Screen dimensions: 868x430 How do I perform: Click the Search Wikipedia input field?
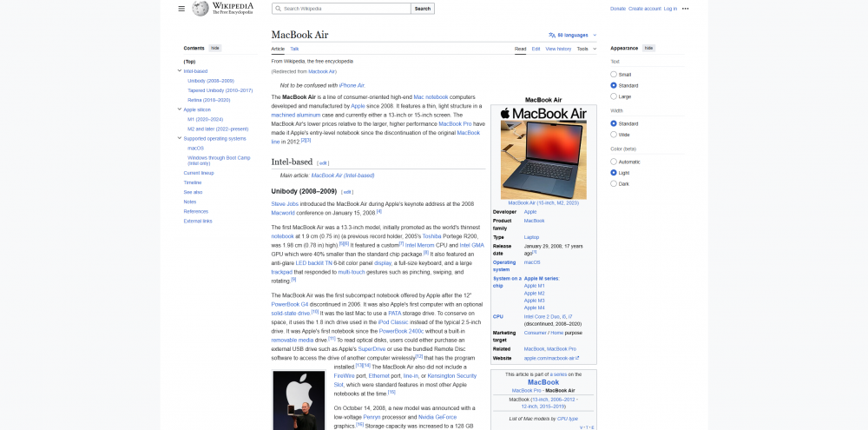341,9
